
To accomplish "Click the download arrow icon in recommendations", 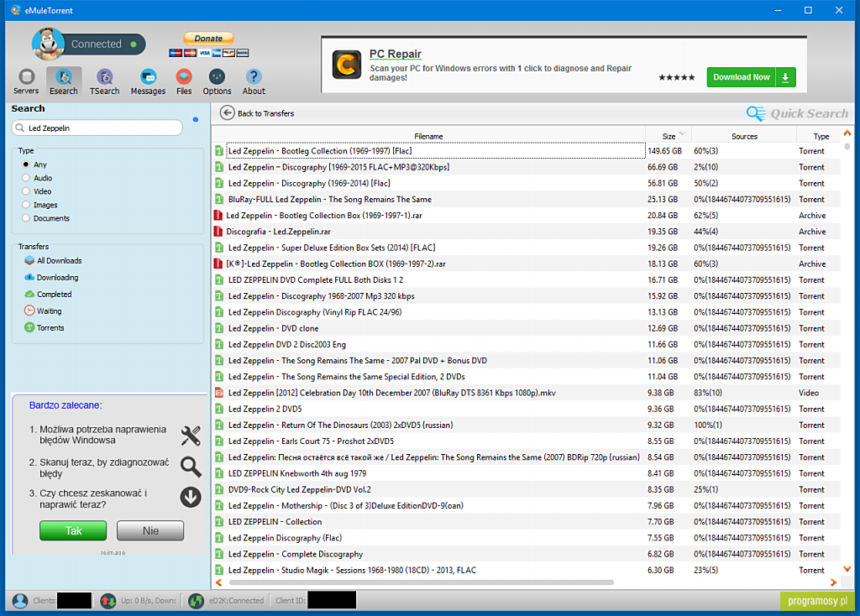I will click(x=191, y=497).
